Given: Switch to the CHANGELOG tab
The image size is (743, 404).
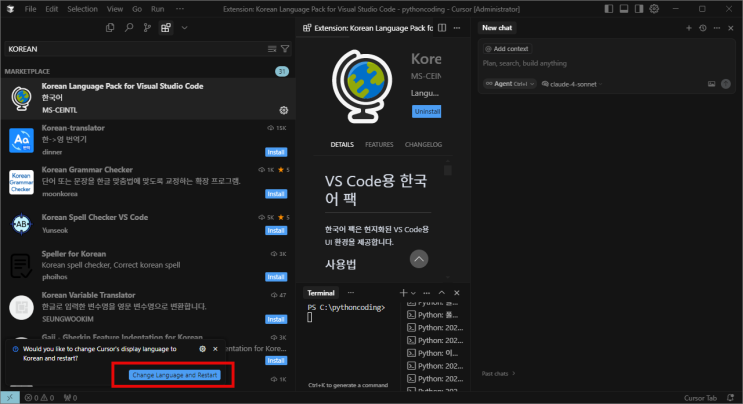Looking at the screenshot, I should [423, 144].
